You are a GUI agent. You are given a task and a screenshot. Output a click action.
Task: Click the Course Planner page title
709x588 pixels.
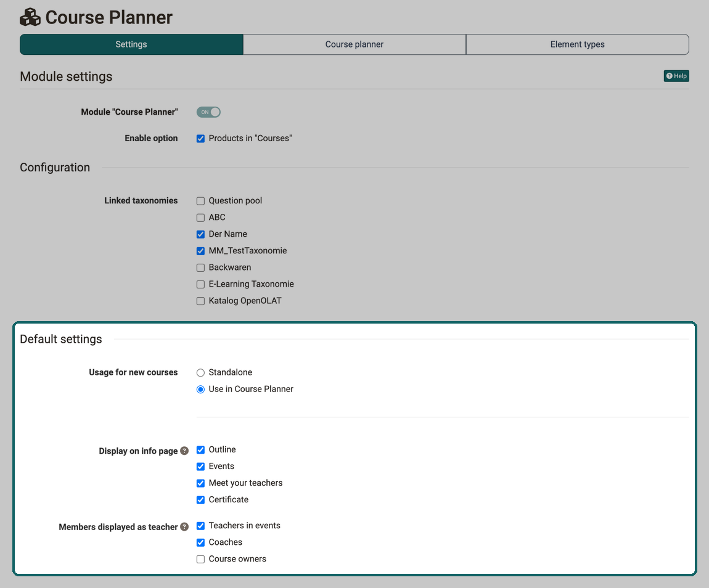click(109, 17)
